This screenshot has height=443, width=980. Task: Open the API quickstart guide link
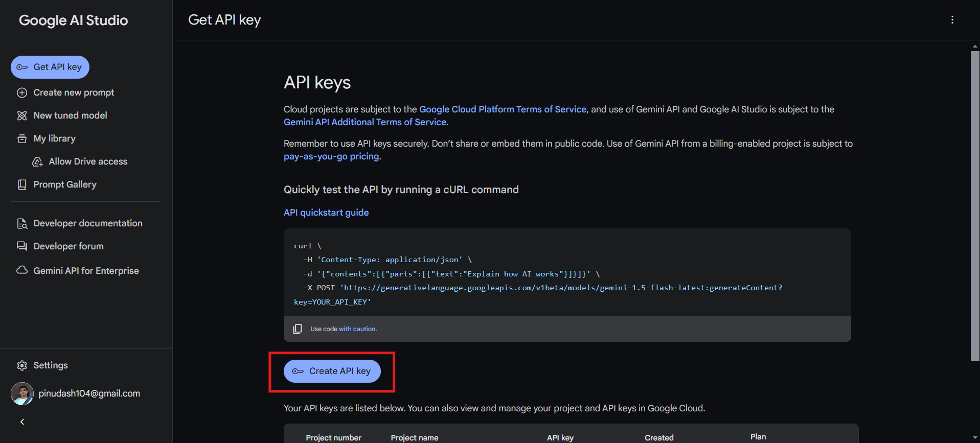(x=326, y=213)
